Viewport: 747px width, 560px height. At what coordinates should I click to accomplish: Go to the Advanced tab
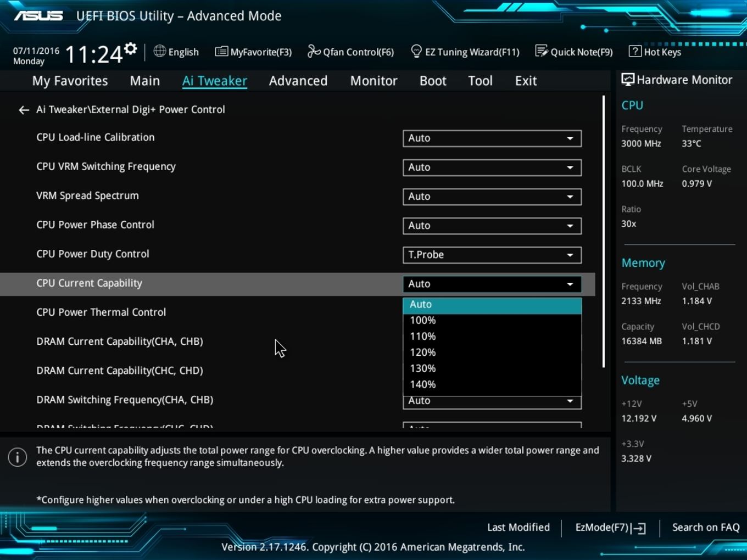point(298,81)
